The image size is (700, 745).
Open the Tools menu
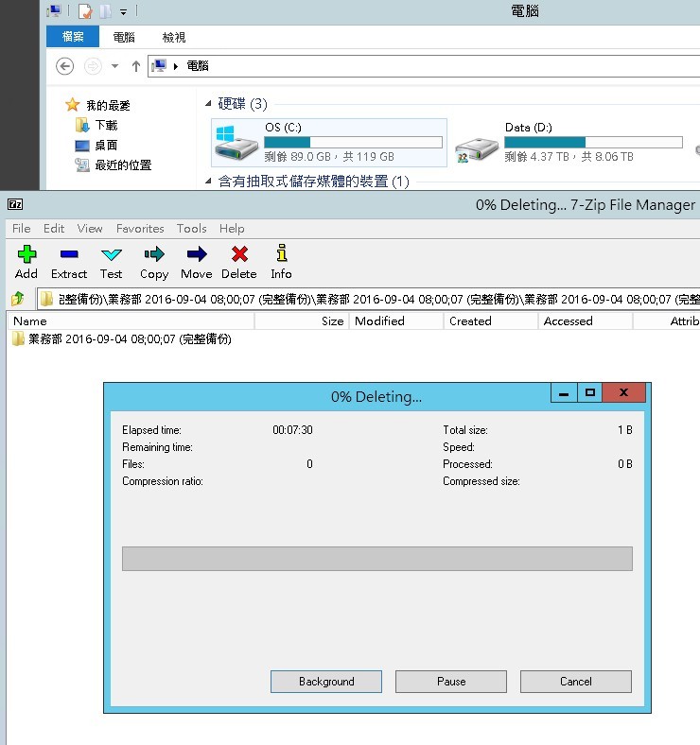click(x=192, y=229)
